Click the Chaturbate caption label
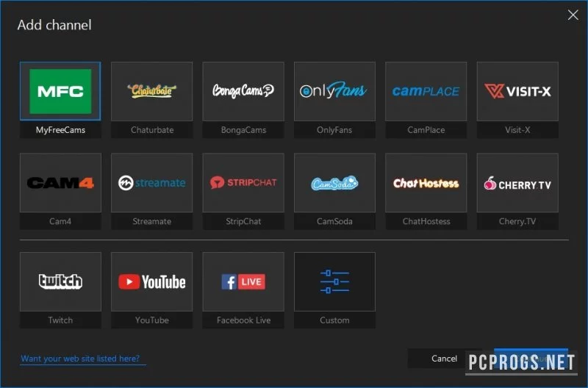Image resolution: width=588 pixels, height=388 pixels. pyautogui.click(x=152, y=130)
